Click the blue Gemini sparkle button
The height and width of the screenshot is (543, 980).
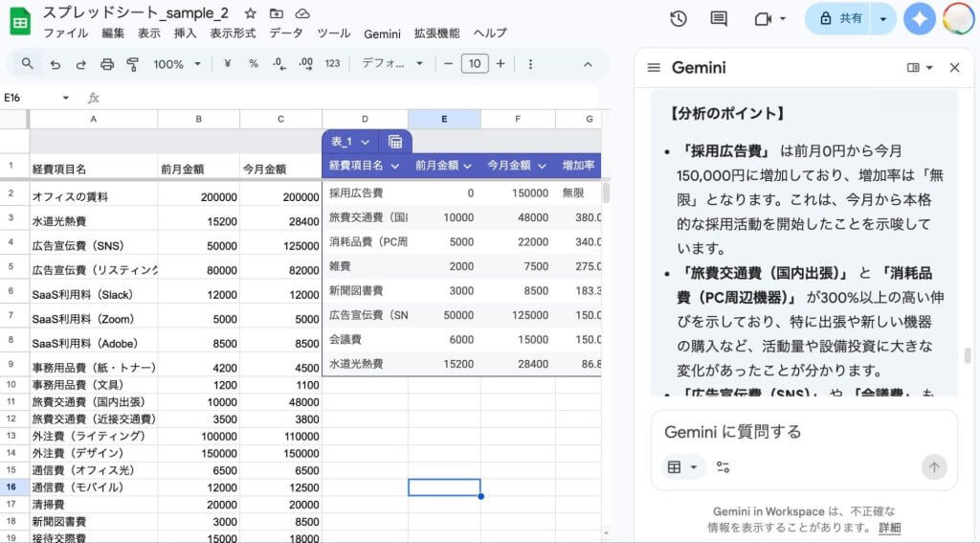(920, 18)
